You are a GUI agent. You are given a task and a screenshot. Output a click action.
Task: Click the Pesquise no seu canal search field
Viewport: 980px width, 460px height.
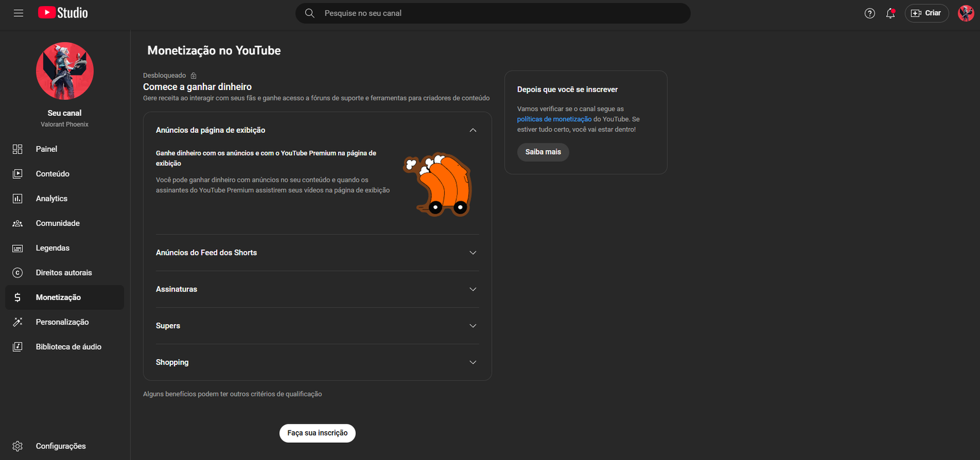pos(493,13)
